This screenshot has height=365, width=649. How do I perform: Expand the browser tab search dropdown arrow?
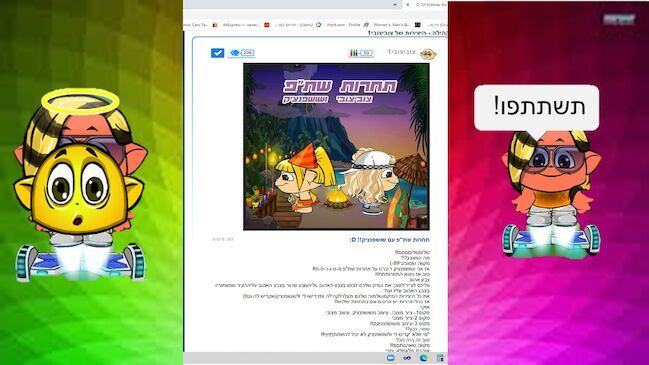click(395, 5)
